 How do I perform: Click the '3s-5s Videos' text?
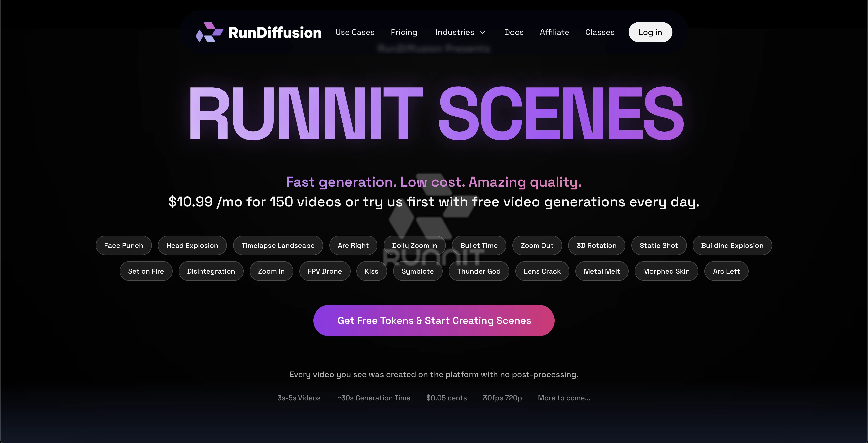(x=299, y=398)
